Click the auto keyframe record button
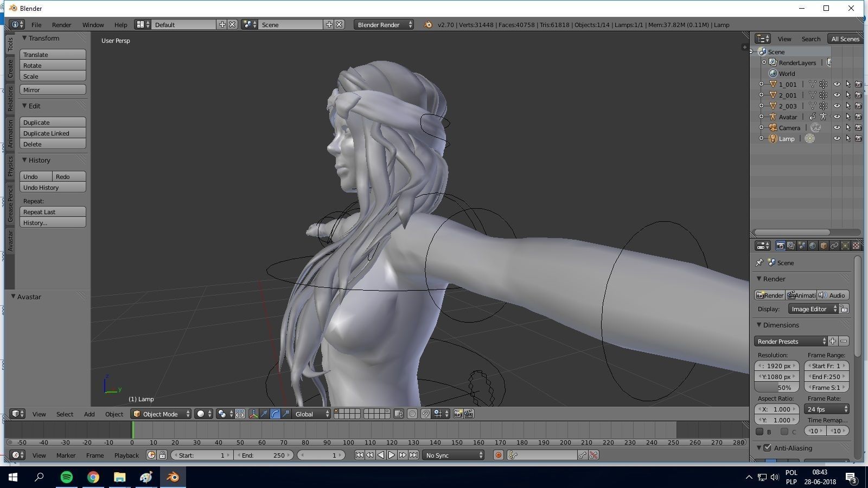Viewport: 868px width, 488px height. (x=498, y=455)
